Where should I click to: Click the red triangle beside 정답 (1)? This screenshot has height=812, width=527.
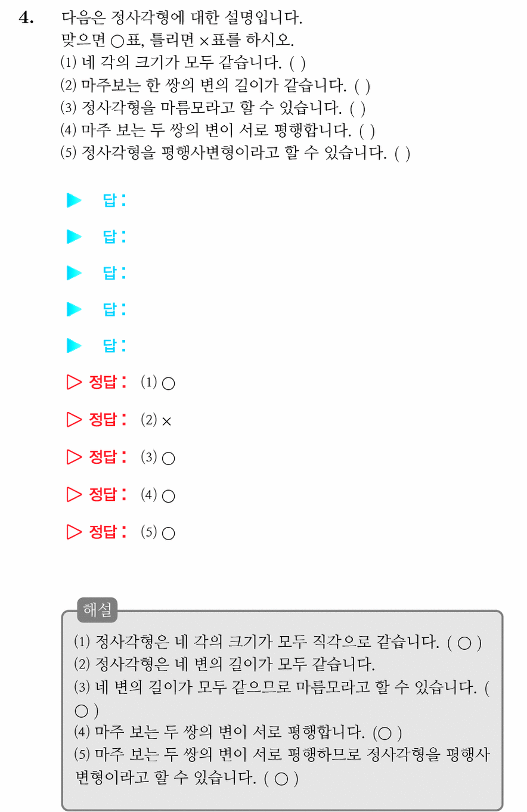click(x=74, y=382)
